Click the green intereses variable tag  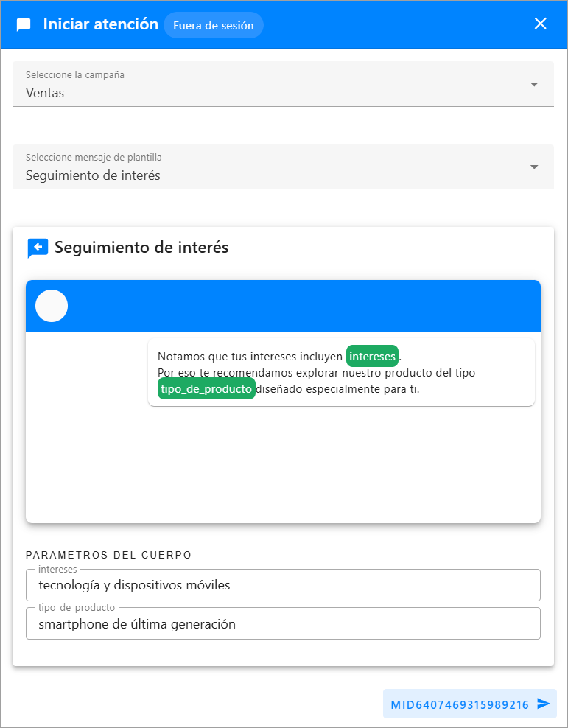(x=372, y=357)
